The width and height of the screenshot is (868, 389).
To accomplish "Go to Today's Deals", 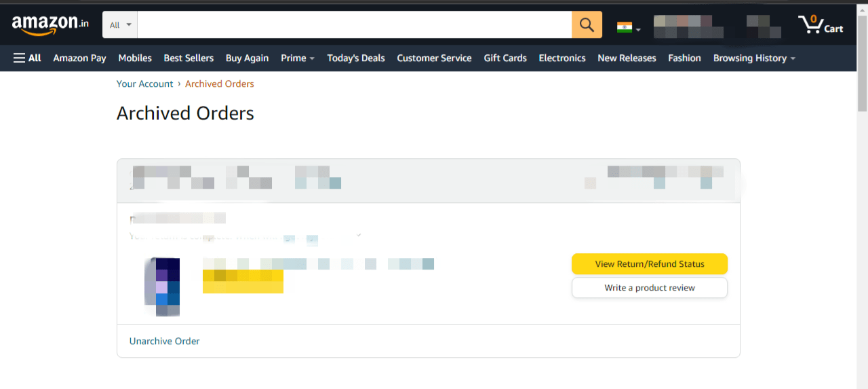I will (356, 58).
